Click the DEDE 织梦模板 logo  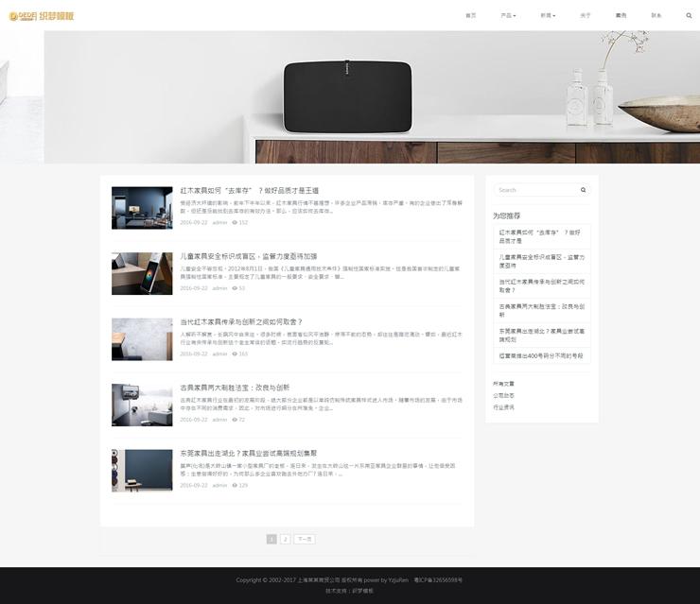click(41, 16)
